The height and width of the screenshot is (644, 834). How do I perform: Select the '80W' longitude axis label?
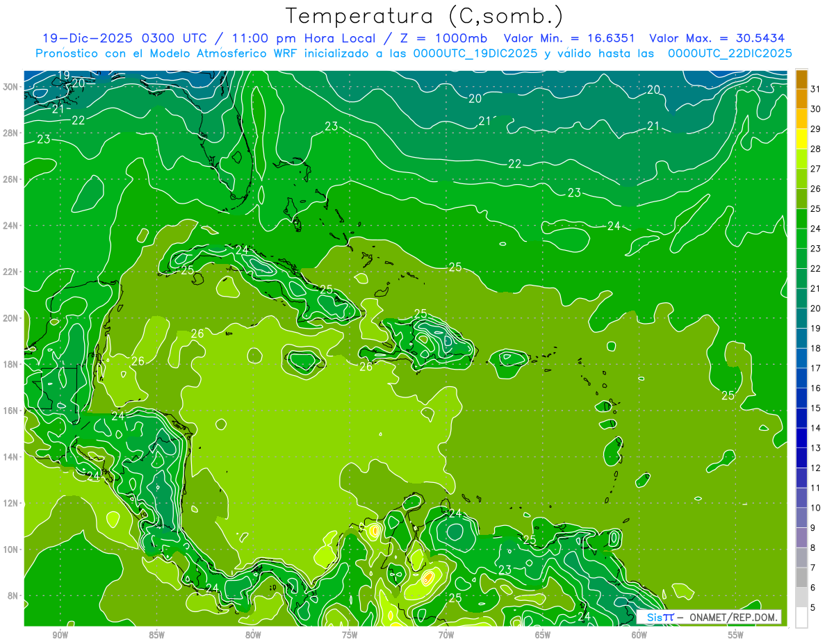point(254,634)
